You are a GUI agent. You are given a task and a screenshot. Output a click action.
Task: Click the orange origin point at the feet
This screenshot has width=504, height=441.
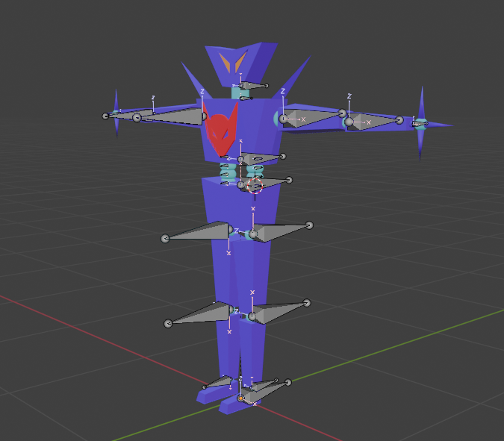tap(240, 398)
